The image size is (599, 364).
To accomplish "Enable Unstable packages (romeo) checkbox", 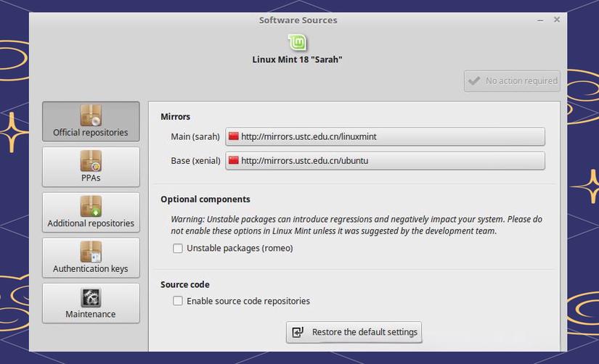I will [178, 249].
